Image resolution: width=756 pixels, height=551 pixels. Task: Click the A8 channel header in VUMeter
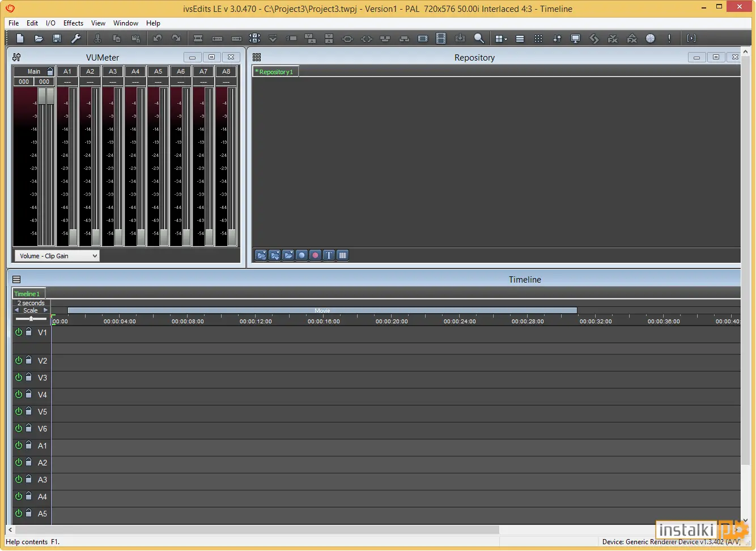tap(226, 71)
